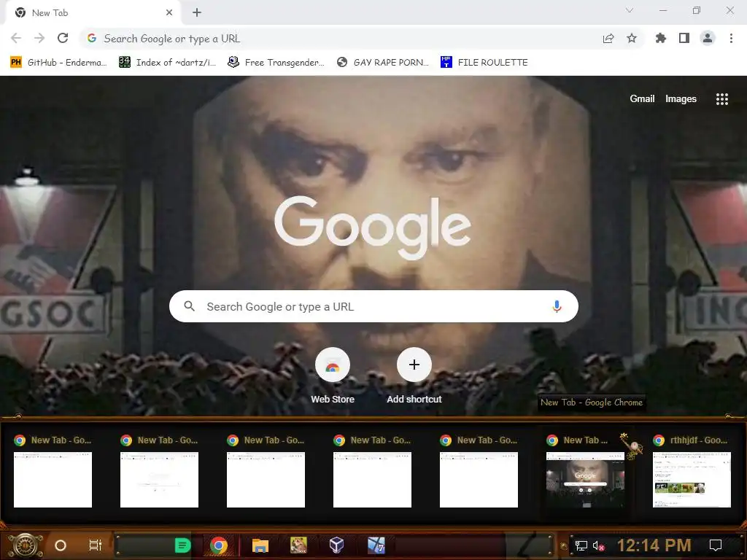The image size is (747, 560).
Task: Select the fourth New Tab taskbar preview
Action: (x=372, y=472)
